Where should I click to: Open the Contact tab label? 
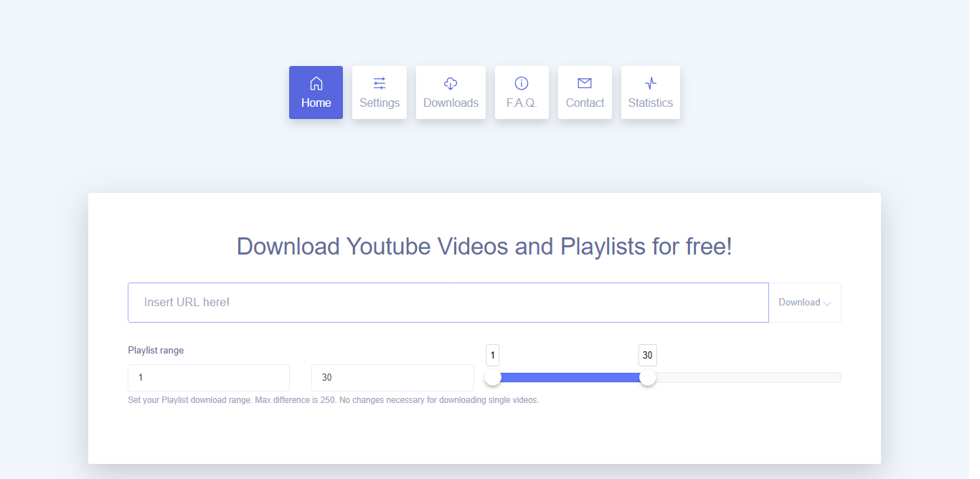pos(585,103)
